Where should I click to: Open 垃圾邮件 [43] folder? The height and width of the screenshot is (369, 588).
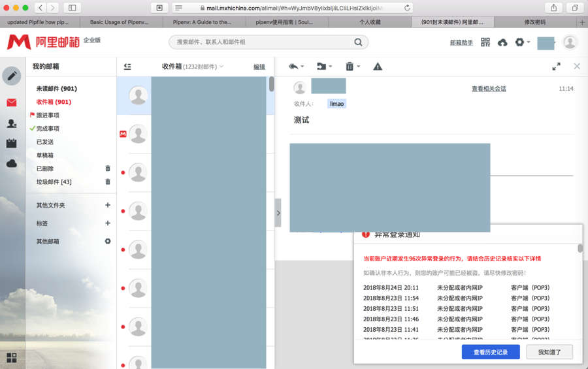coord(54,182)
